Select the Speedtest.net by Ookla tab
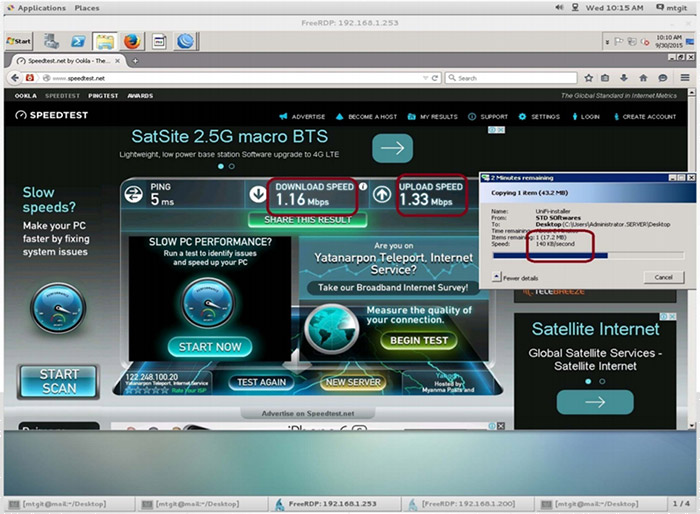 [x=66, y=61]
